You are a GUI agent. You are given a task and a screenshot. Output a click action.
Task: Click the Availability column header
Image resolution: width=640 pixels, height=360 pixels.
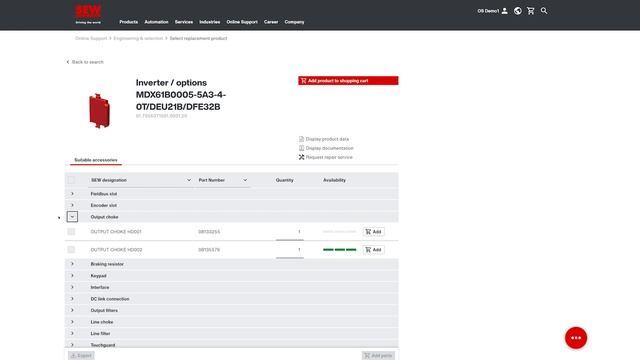(334, 180)
